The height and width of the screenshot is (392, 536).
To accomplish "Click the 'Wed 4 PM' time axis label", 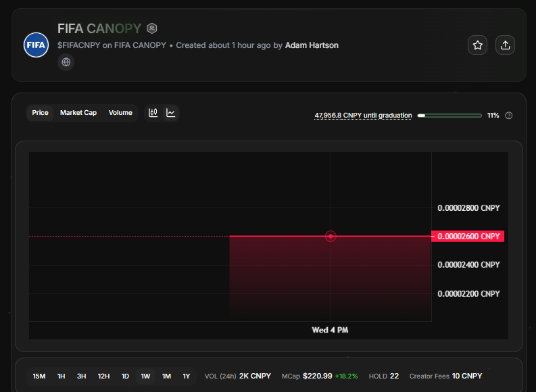I will point(330,330).
